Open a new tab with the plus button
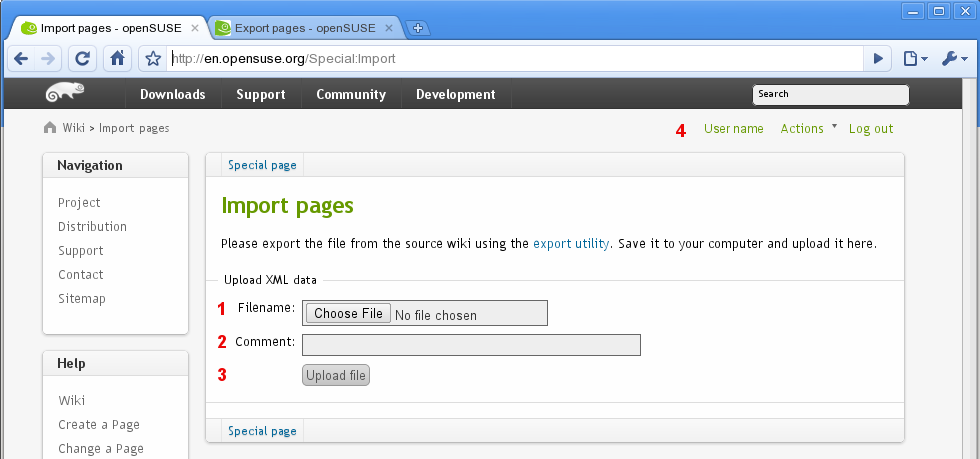 click(418, 28)
